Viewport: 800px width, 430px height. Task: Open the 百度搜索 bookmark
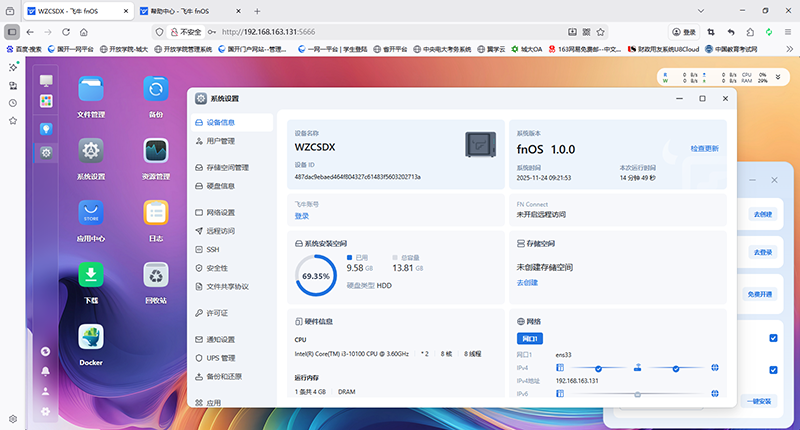click(24, 49)
